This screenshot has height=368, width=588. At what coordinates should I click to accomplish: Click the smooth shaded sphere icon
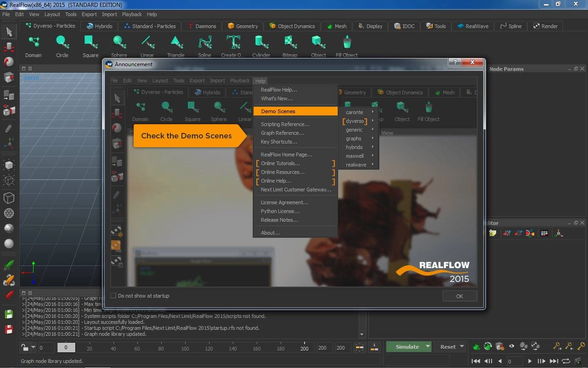tap(9, 243)
